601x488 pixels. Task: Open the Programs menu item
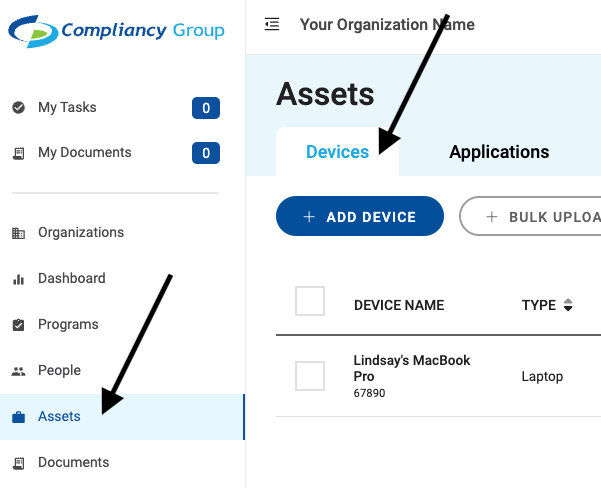point(68,324)
